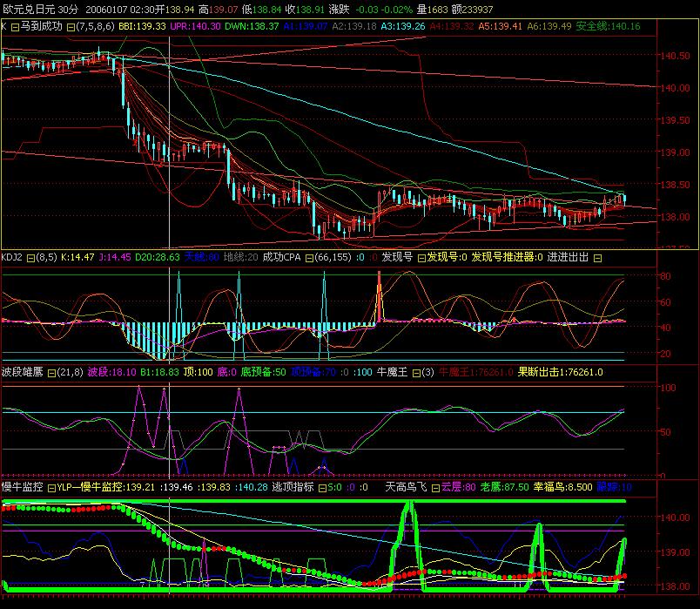The image size is (700, 609).
Task: Select the 慢牛监控 indicator name in white
Action: (x=23, y=487)
